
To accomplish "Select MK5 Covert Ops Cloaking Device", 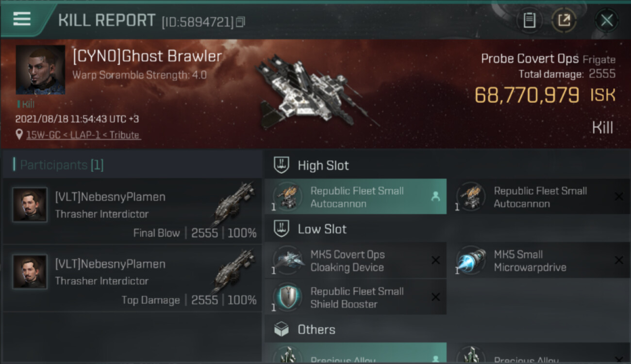I will click(x=355, y=261).
